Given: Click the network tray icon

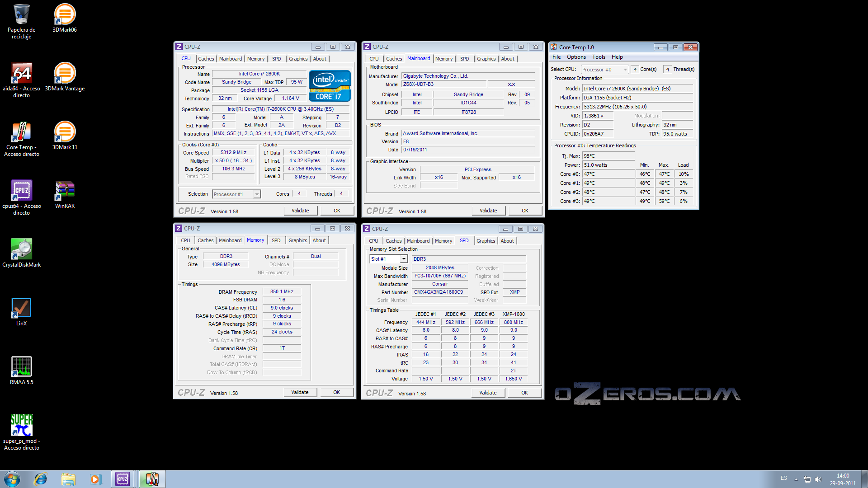Looking at the screenshot, I should (807, 479).
